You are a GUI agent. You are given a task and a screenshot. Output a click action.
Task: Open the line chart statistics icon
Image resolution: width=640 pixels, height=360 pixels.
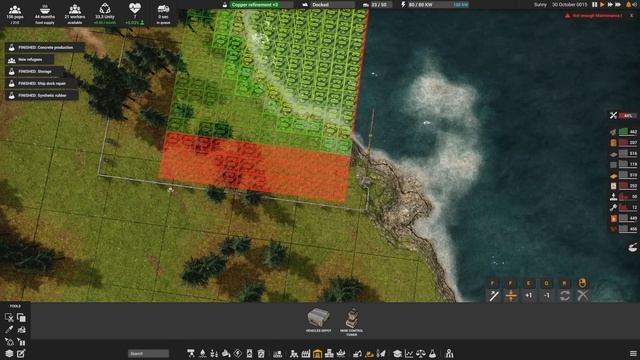(x=409, y=353)
